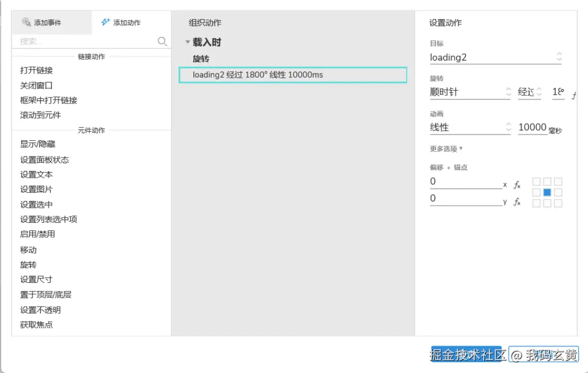Click the fx icon beside rotation degrees
This screenshot has width=588, height=373.
click(x=574, y=95)
